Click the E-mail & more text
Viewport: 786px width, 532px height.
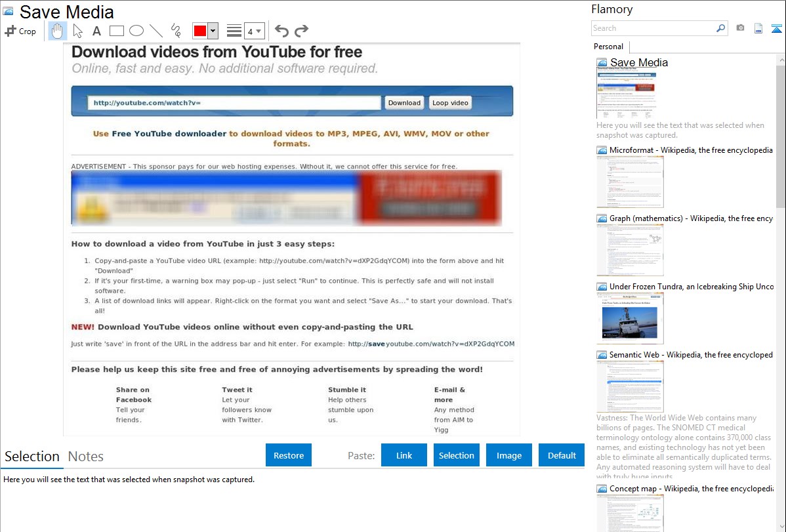[449, 395]
